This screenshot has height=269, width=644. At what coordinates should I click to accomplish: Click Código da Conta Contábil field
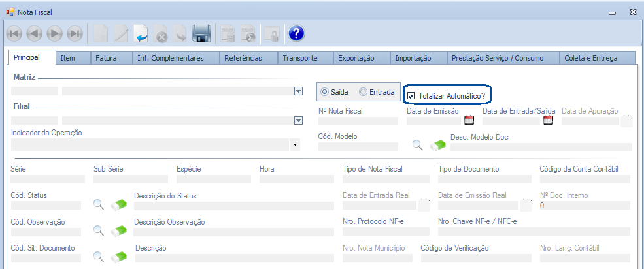tap(585, 179)
